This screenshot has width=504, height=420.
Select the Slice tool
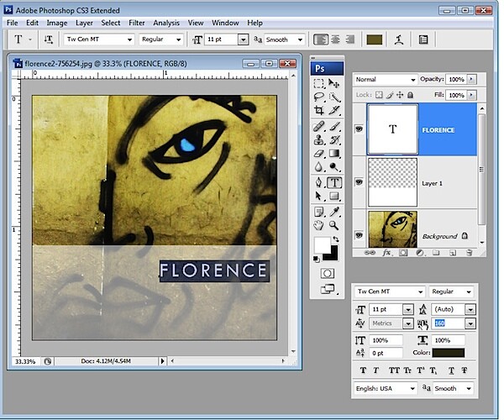(334, 110)
